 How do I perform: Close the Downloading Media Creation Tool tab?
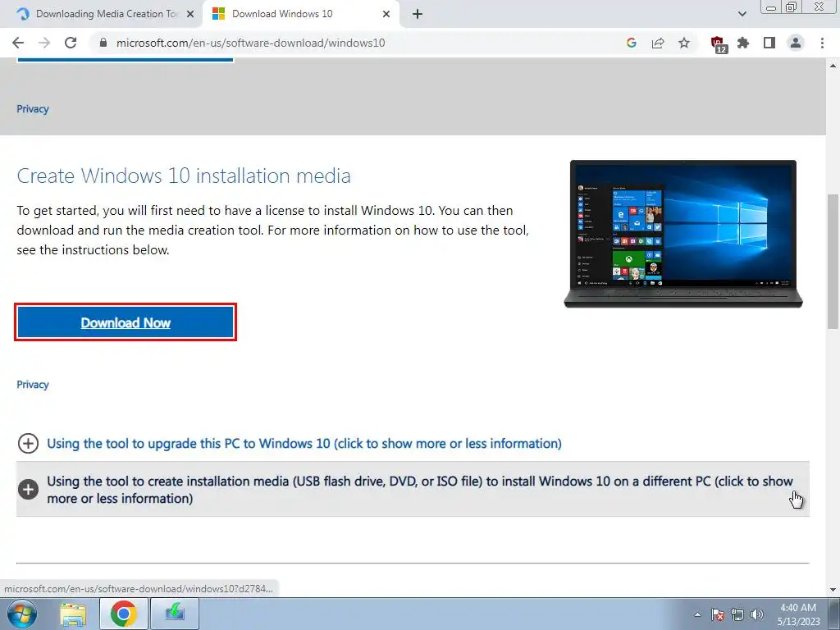coord(190,14)
